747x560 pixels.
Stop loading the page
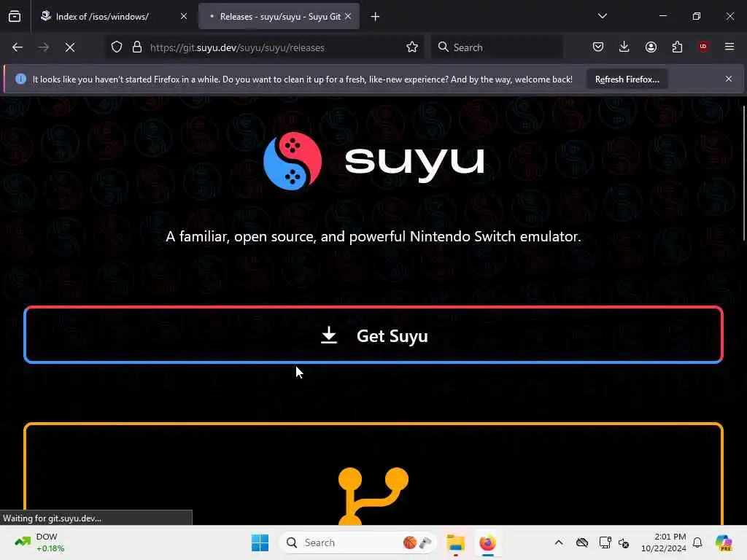pyautogui.click(x=69, y=47)
